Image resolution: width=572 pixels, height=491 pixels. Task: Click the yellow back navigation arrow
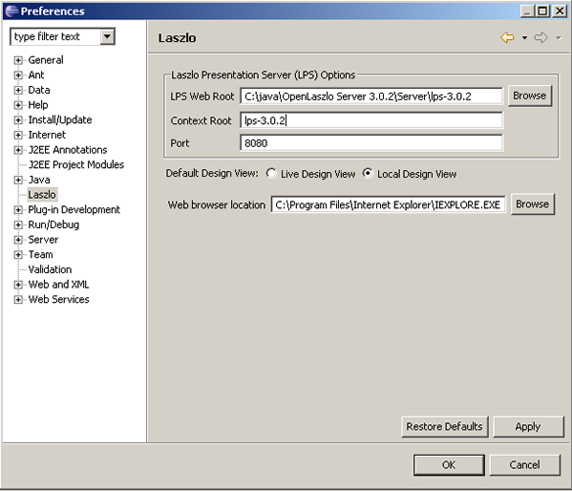(507, 37)
